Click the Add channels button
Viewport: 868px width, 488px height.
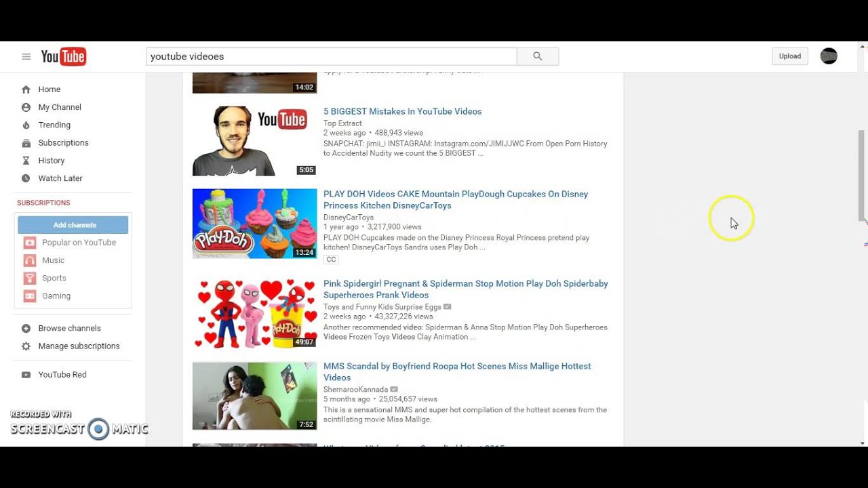coord(73,225)
